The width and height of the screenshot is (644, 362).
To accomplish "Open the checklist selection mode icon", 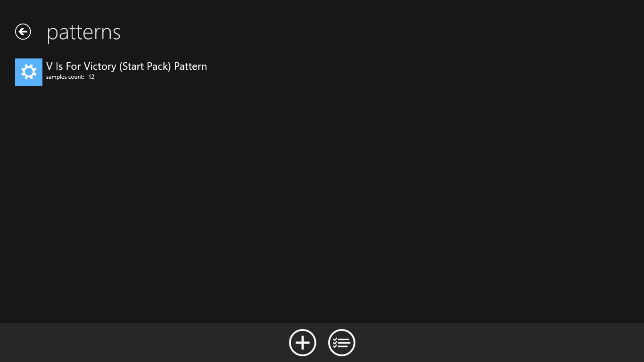I will click(x=342, y=343).
